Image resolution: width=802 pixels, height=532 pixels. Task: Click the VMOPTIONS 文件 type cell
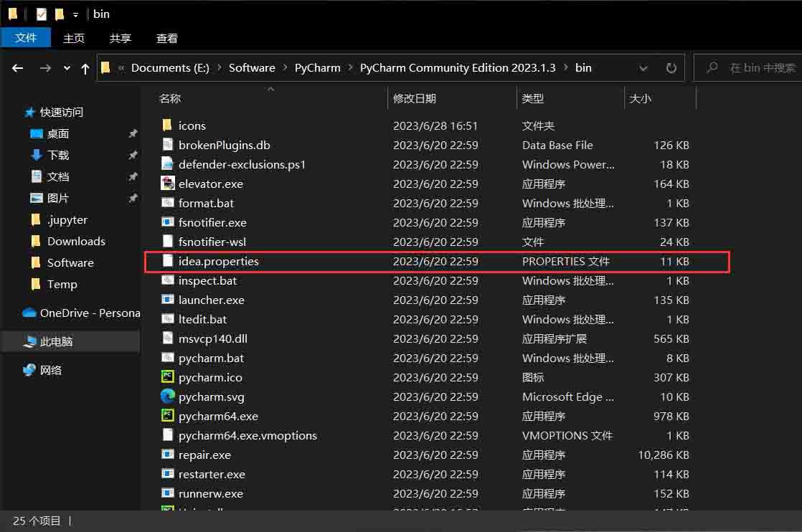tap(567, 435)
